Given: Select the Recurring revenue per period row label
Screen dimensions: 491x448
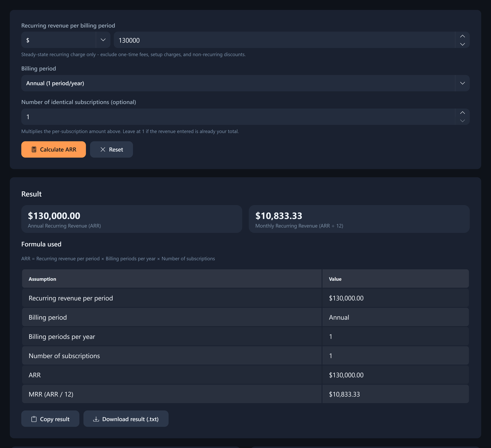Looking at the screenshot, I should [71, 298].
